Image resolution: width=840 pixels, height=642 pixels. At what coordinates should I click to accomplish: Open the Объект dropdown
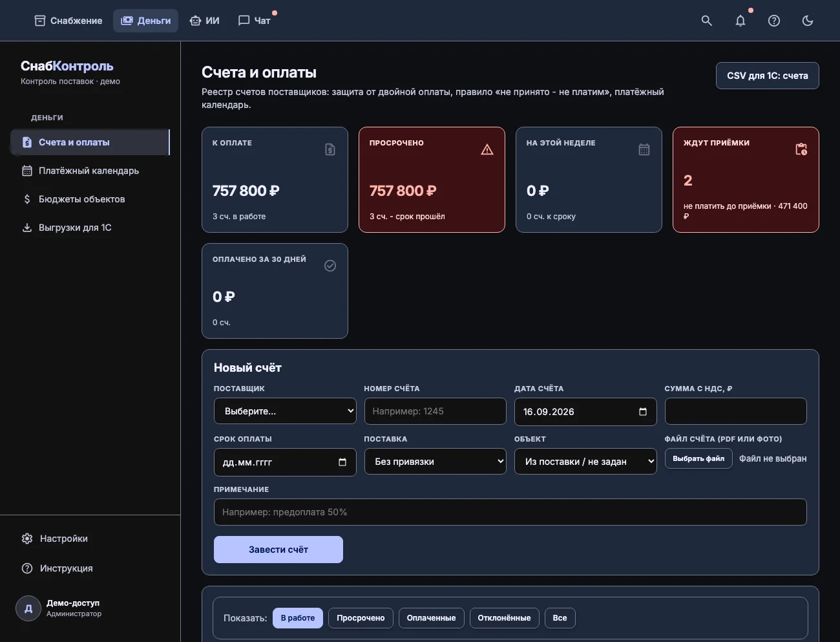(x=585, y=462)
